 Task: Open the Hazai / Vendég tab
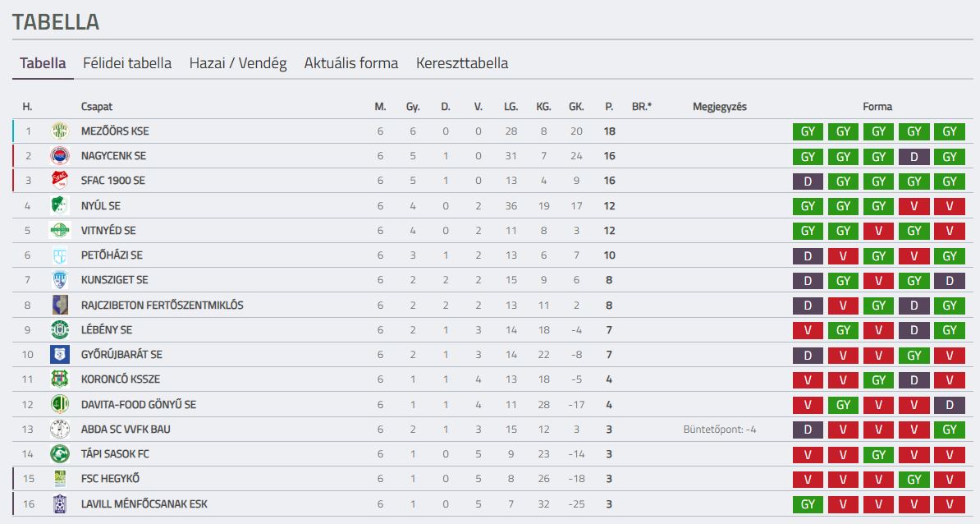(x=238, y=63)
